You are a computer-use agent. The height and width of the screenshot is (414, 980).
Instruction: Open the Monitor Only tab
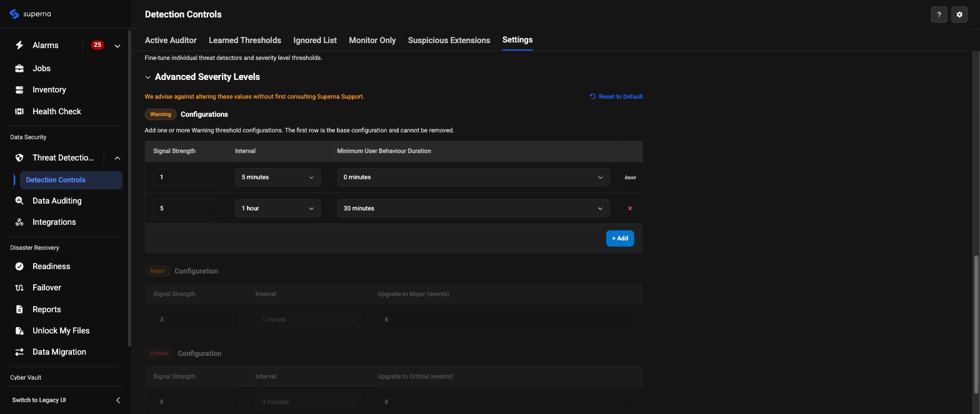coord(372,40)
